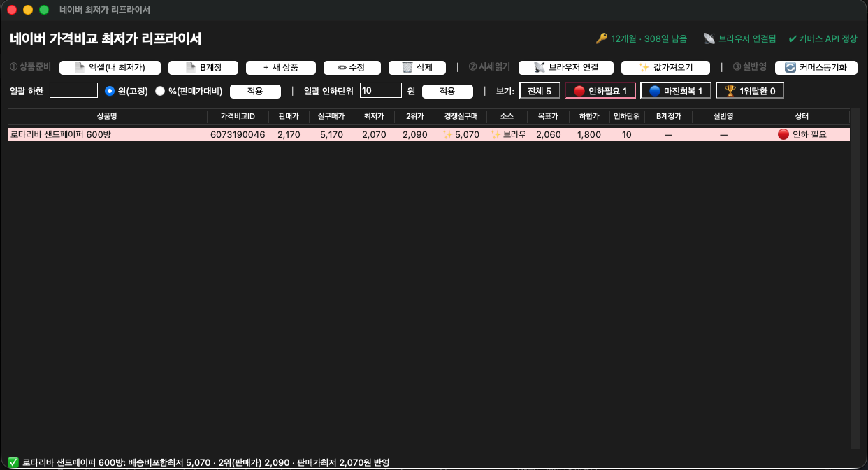Click the 브라우저 연결 button
The width and height of the screenshot is (868, 470).
(566, 67)
